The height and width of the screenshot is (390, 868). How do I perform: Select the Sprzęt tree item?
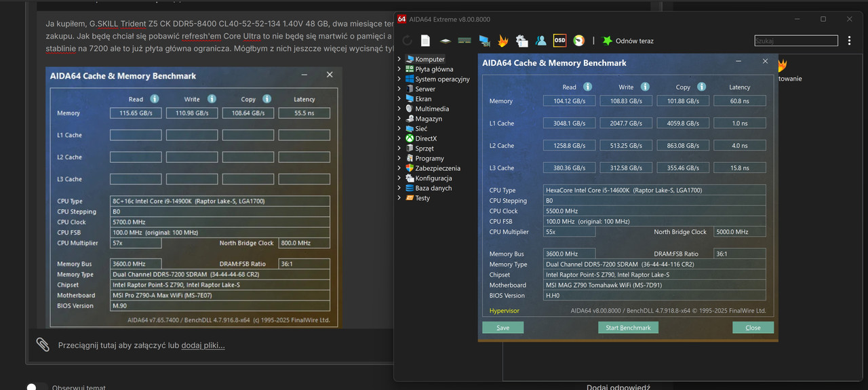click(425, 148)
